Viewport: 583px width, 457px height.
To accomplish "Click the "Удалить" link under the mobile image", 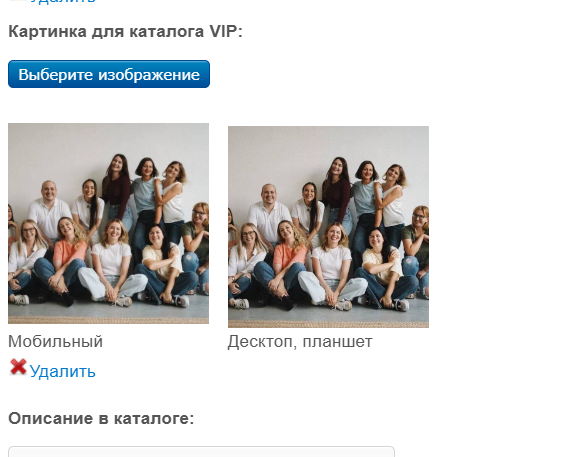I will [62, 371].
